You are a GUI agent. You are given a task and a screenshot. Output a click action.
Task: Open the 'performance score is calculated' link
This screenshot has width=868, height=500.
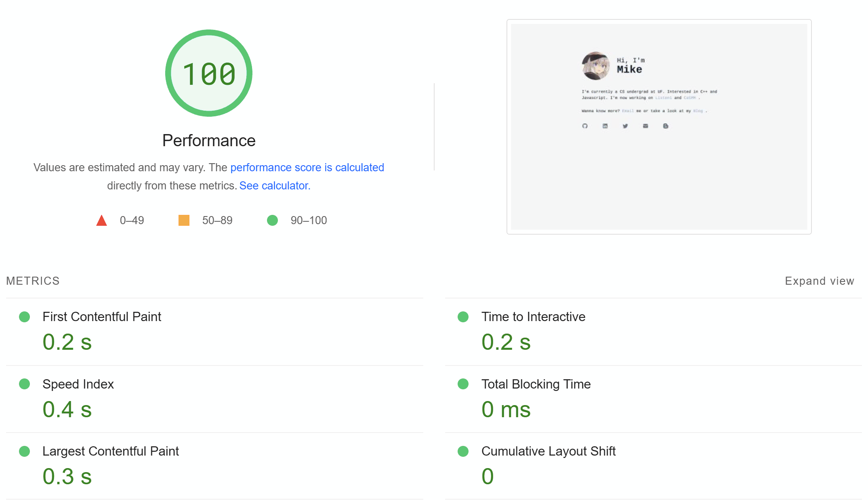(x=307, y=168)
